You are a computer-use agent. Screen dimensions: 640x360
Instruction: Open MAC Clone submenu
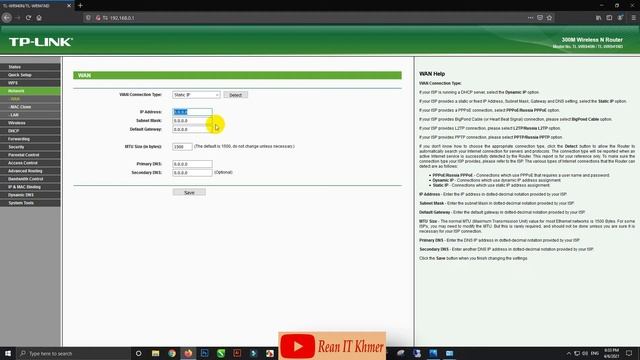pos(30,107)
